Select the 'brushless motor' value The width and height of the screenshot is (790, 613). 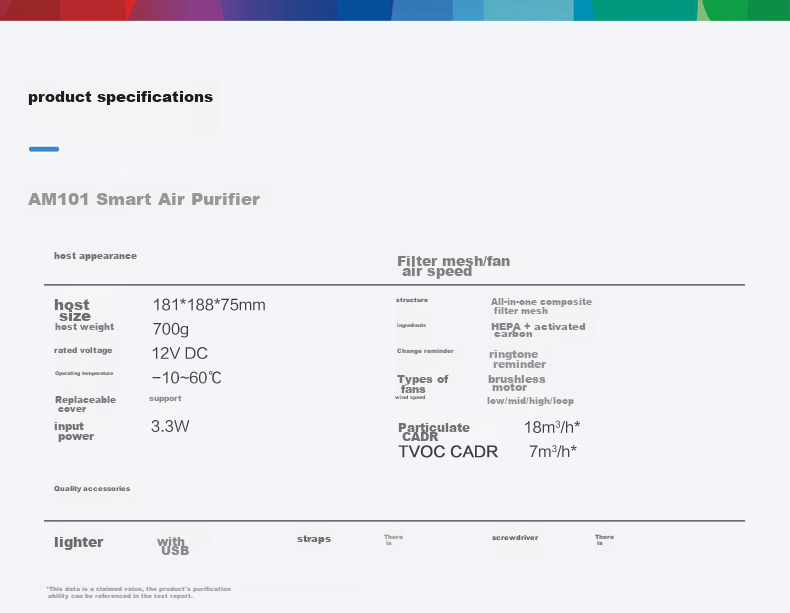pyautogui.click(x=516, y=383)
